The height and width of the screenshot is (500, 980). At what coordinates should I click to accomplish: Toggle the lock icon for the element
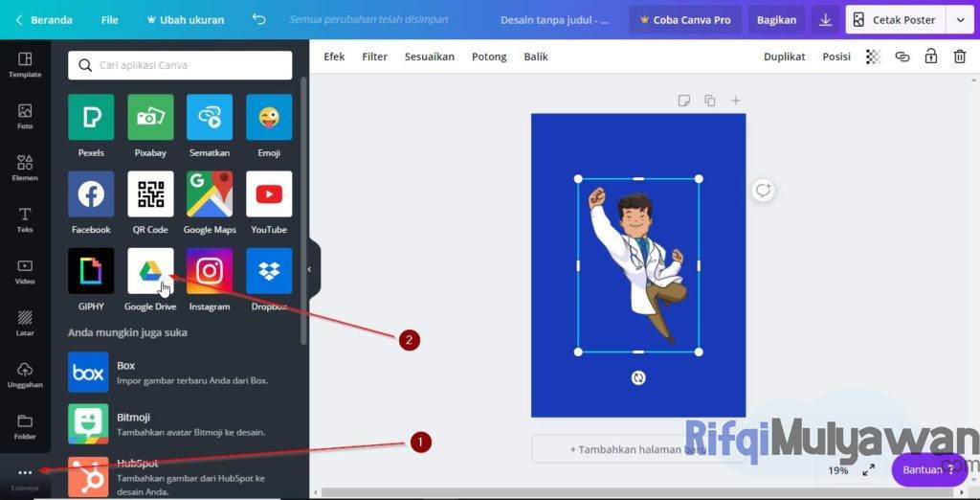click(x=931, y=57)
